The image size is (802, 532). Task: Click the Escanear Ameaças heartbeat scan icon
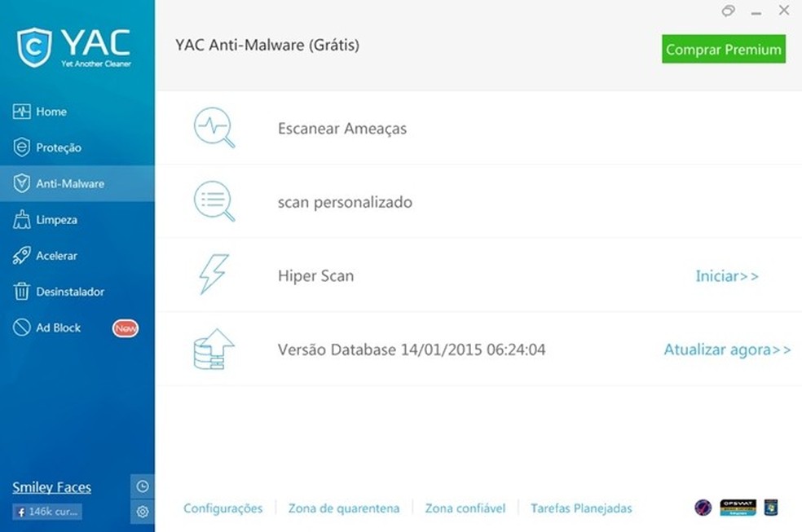pyautogui.click(x=214, y=127)
